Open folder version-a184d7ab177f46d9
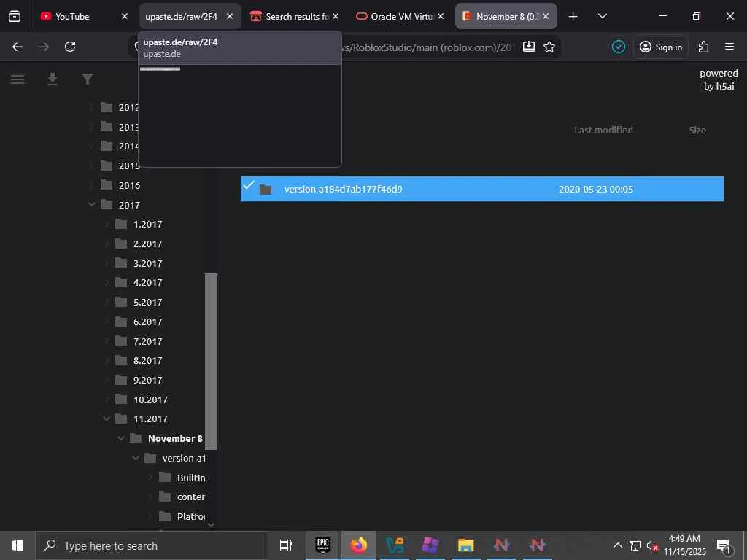 343,189
